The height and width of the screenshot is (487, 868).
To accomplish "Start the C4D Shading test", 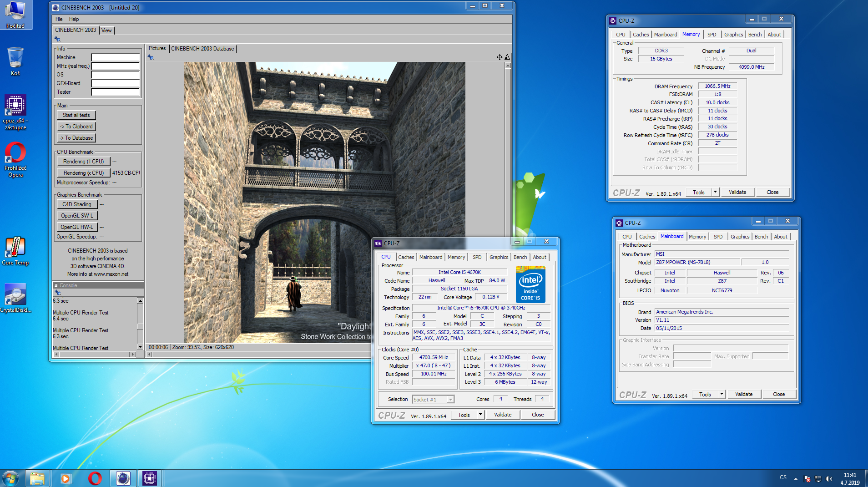I will click(77, 204).
